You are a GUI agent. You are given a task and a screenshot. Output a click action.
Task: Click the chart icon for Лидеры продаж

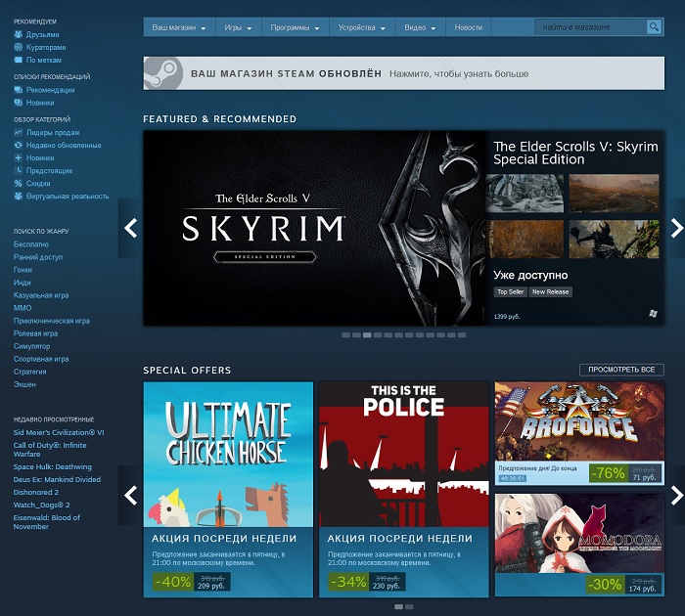click(19, 132)
